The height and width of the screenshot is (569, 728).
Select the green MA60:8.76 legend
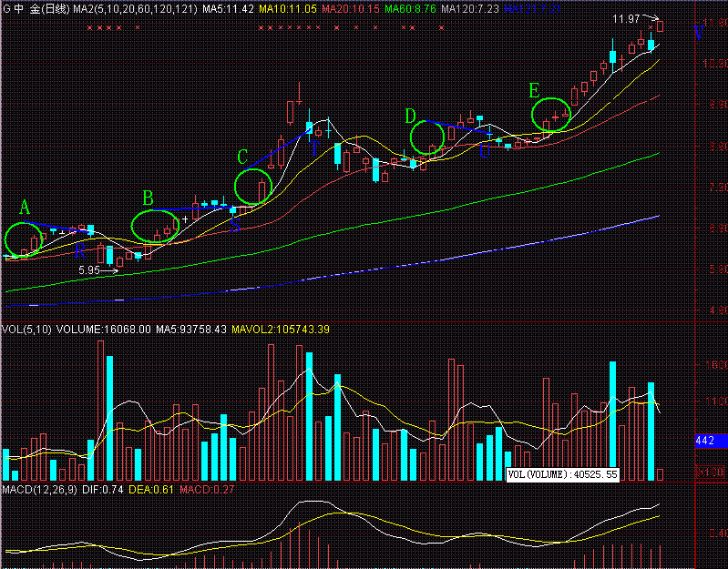(x=411, y=8)
